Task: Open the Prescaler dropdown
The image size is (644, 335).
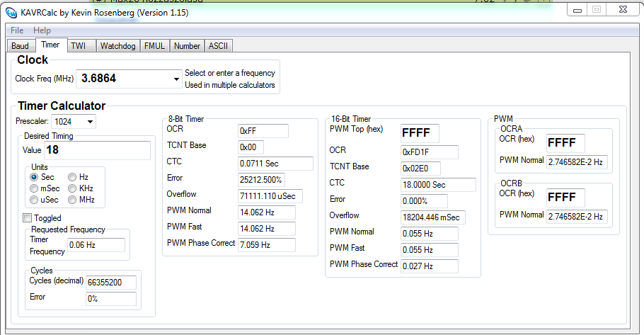Action: pyautogui.click(x=90, y=122)
